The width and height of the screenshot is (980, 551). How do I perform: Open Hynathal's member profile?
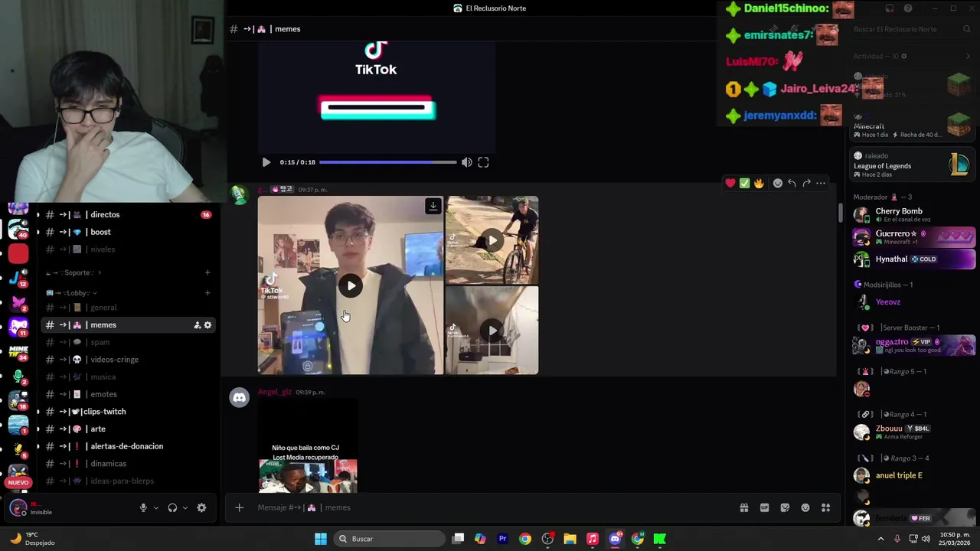tap(913, 259)
